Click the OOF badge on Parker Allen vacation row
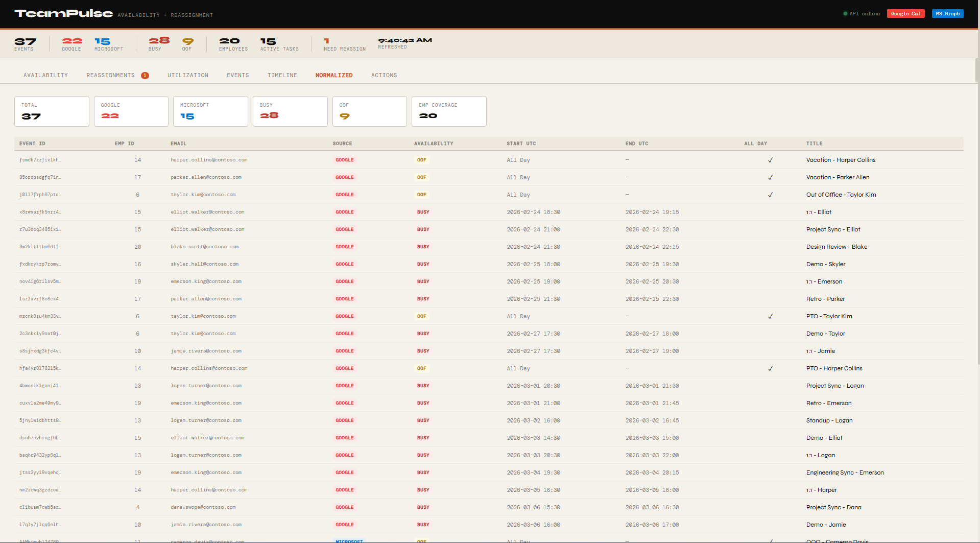The height and width of the screenshot is (543, 980). 421,177
